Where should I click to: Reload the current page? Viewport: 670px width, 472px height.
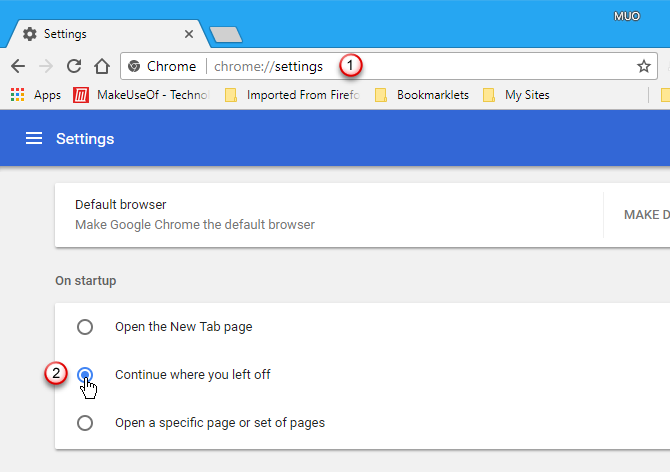(x=74, y=66)
